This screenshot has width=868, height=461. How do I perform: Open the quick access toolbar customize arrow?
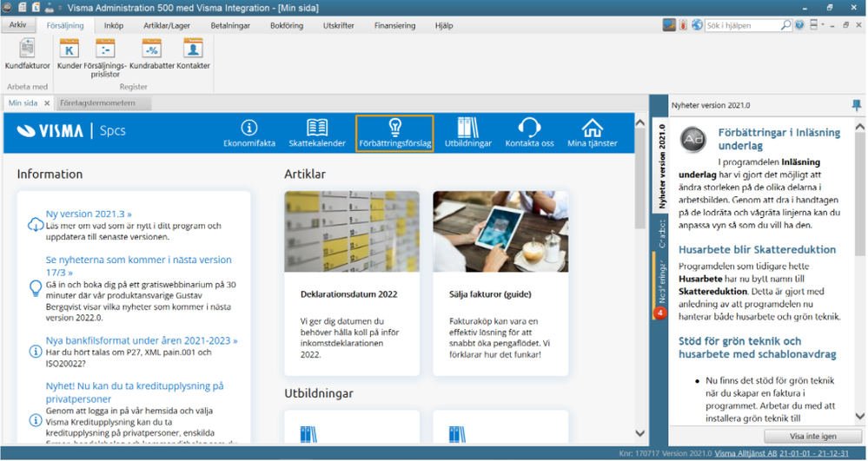(x=60, y=9)
